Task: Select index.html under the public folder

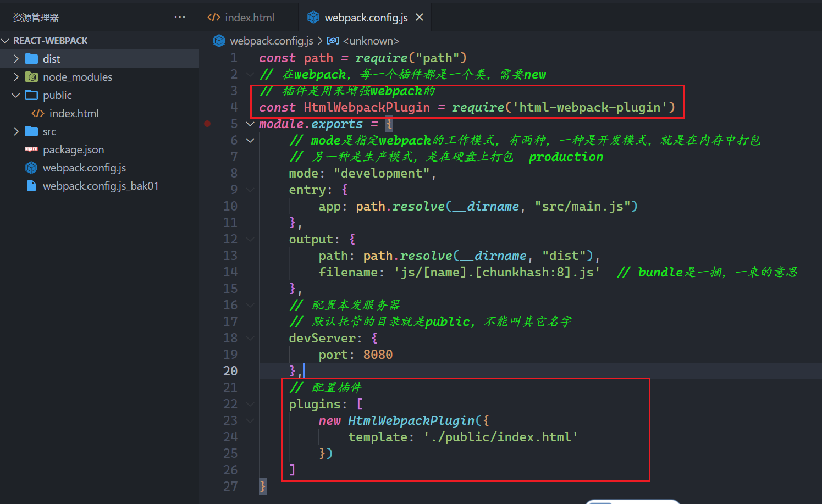Action: pyautogui.click(x=74, y=113)
